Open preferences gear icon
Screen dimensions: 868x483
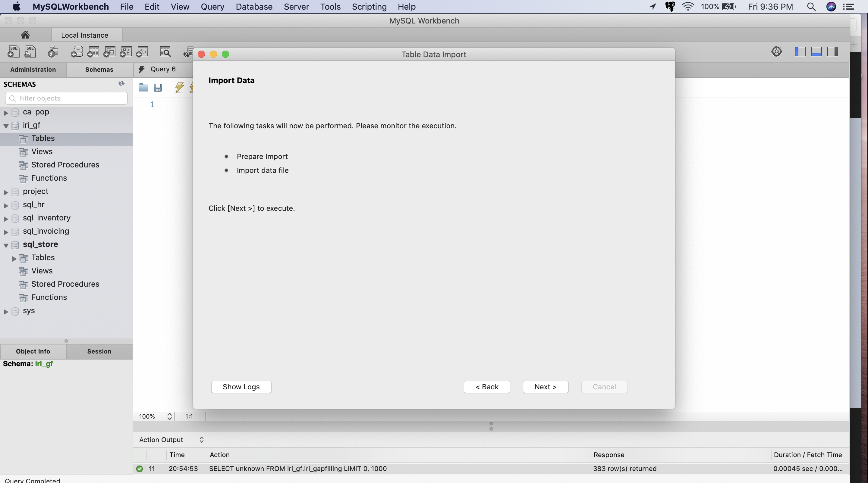coord(776,51)
